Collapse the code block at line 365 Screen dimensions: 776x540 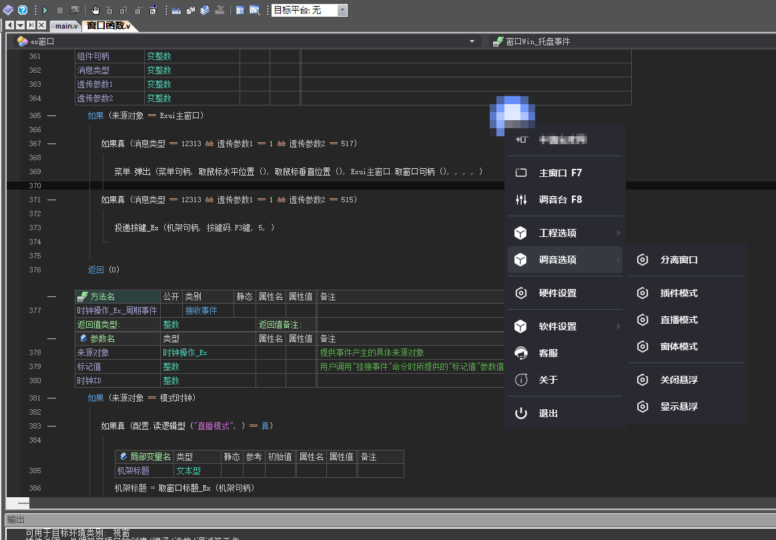[52, 116]
